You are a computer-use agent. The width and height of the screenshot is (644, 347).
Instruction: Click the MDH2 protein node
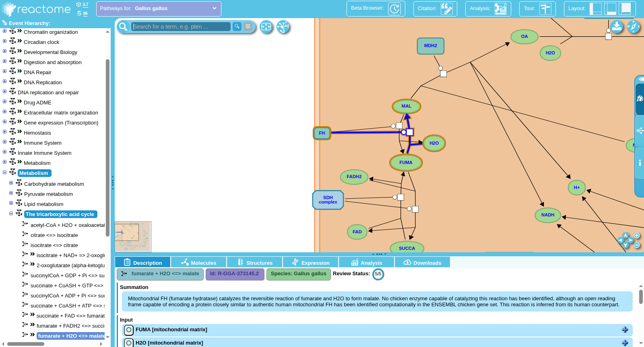(431, 46)
